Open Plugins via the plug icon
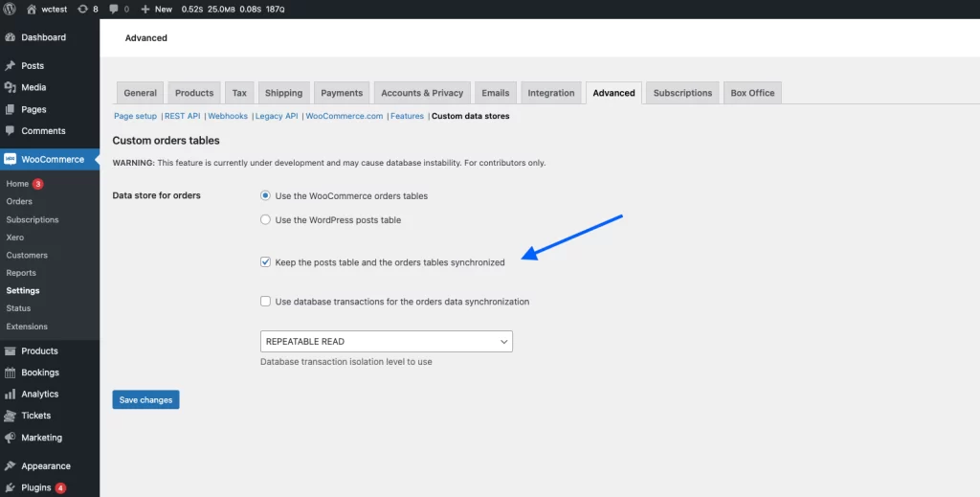Viewport: 980px width, 497px height. pyautogui.click(x=11, y=487)
